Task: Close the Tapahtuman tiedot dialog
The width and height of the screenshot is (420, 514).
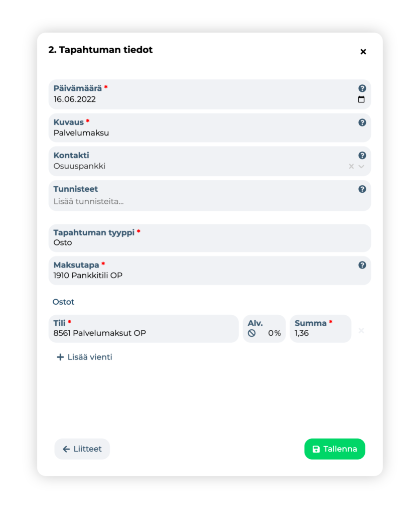Action: 363,52
